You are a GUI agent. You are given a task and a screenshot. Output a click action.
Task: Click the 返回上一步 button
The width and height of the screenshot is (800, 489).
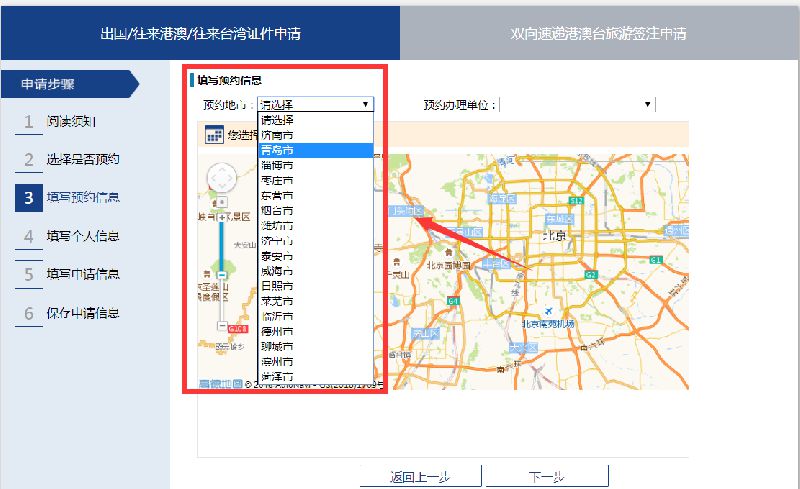tap(421, 477)
